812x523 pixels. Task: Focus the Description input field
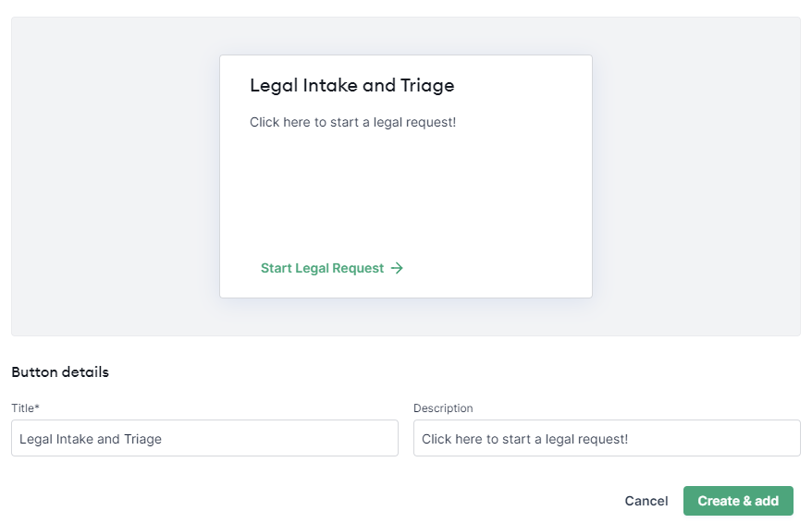click(x=607, y=438)
